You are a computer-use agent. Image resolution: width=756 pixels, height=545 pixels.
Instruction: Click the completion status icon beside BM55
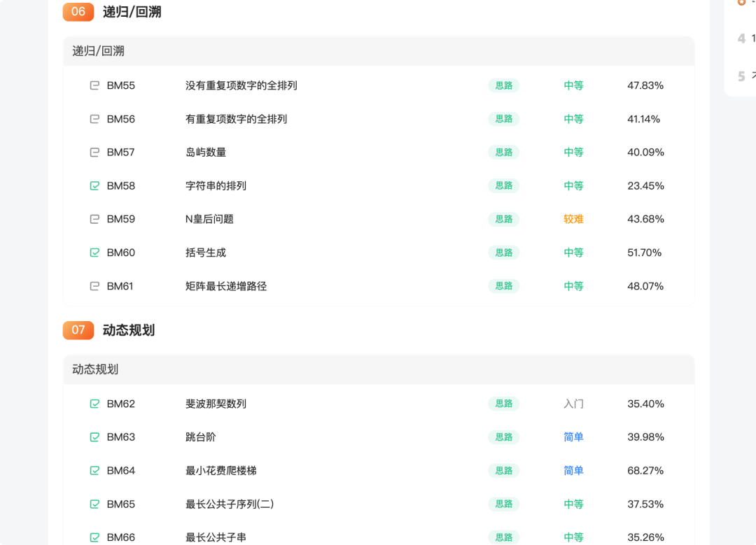[94, 85]
